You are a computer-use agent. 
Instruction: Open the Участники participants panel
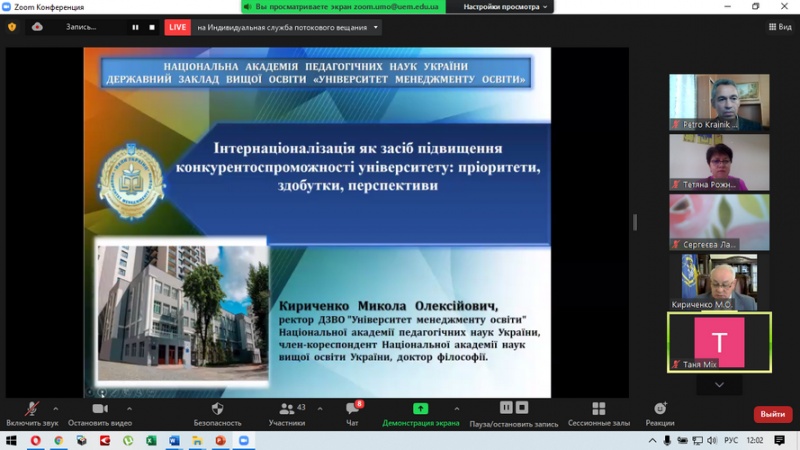[x=287, y=409]
